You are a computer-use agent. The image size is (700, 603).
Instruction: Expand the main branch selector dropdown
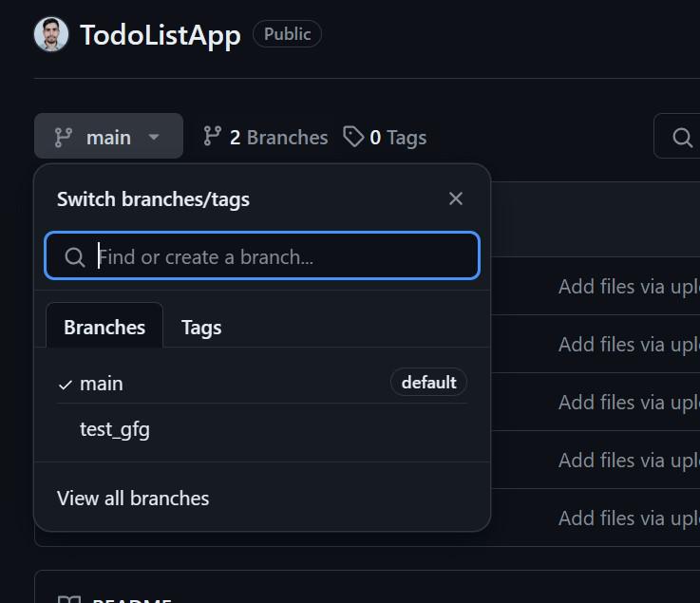[x=108, y=138]
